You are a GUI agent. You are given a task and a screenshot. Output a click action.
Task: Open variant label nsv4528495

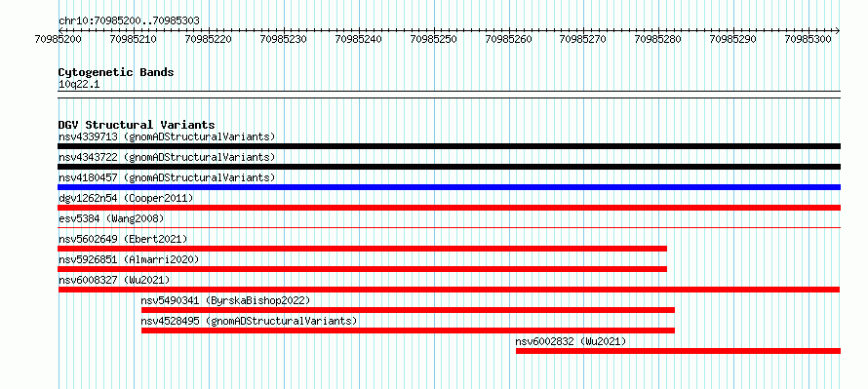(249, 321)
